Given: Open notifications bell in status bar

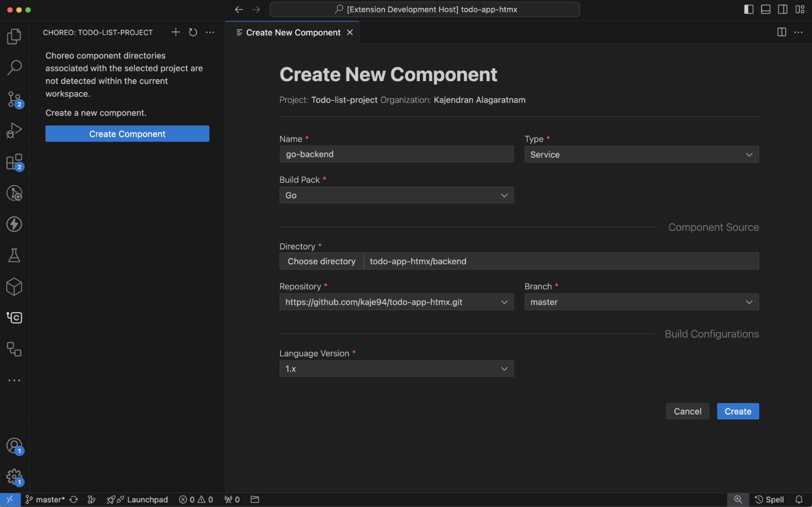Looking at the screenshot, I should click(x=799, y=499).
